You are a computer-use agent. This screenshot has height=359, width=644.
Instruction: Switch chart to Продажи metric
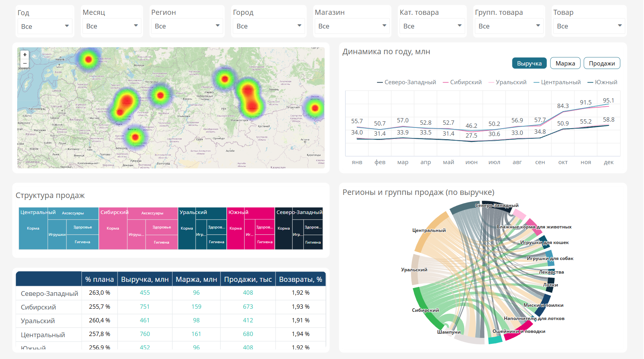click(x=602, y=63)
